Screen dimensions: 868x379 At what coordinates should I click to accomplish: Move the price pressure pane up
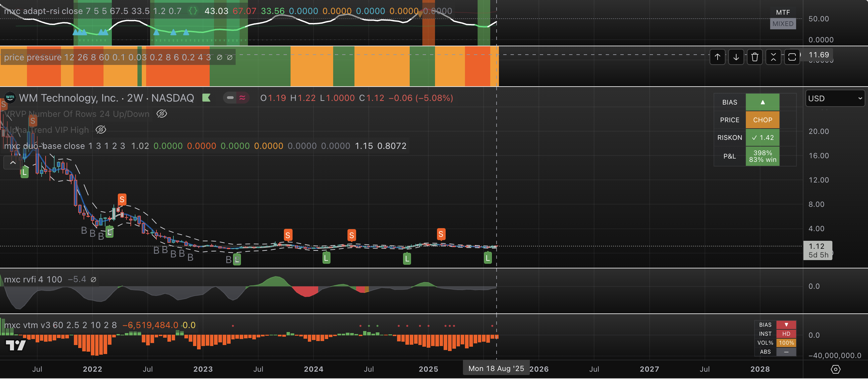pyautogui.click(x=717, y=57)
